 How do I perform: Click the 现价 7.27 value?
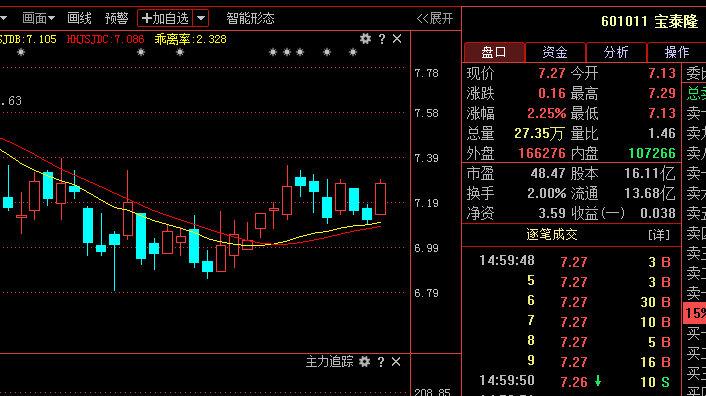[x=552, y=73]
